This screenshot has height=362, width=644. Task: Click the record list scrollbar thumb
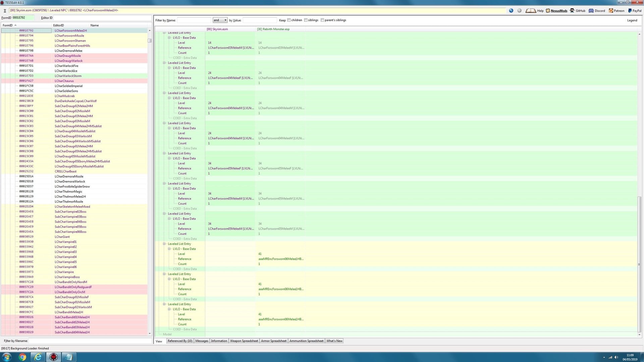[x=150, y=41]
